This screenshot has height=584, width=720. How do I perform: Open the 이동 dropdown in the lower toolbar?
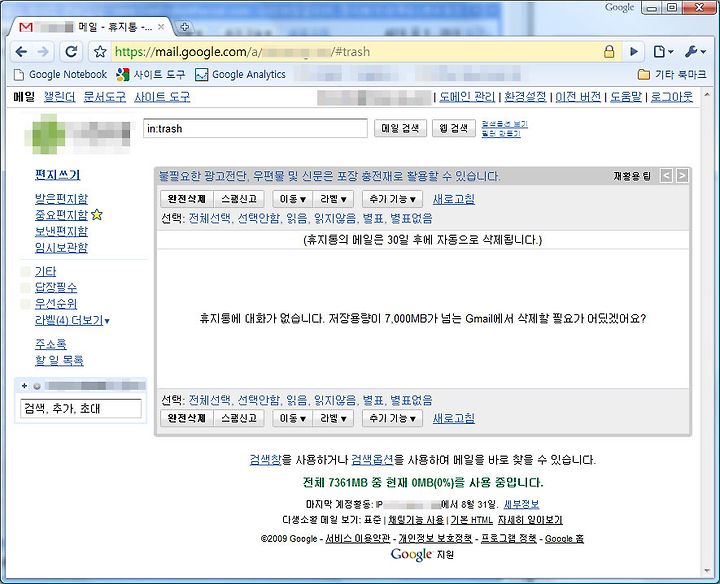tap(293, 418)
